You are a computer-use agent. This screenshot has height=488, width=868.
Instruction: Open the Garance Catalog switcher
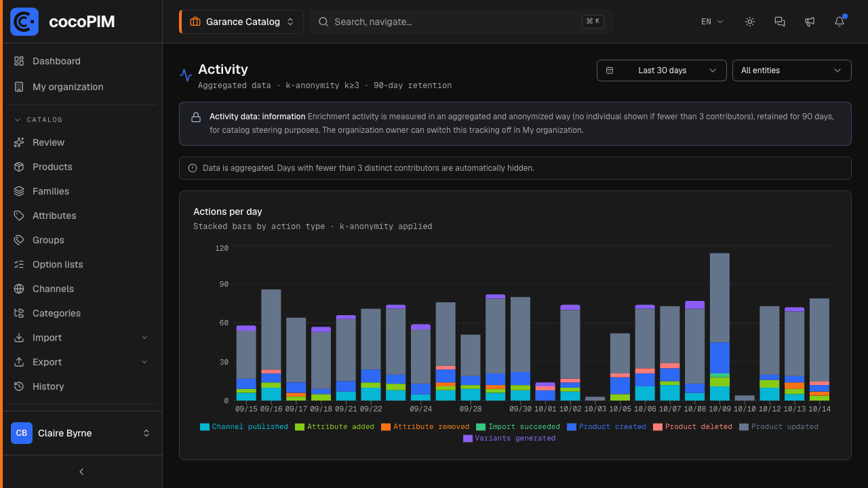pos(241,22)
